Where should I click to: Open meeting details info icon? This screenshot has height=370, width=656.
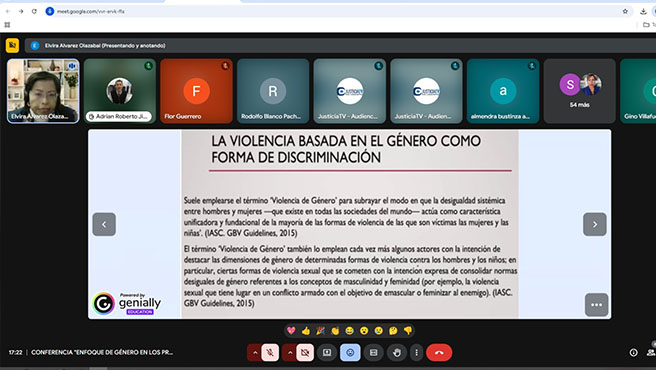click(633, 353)
